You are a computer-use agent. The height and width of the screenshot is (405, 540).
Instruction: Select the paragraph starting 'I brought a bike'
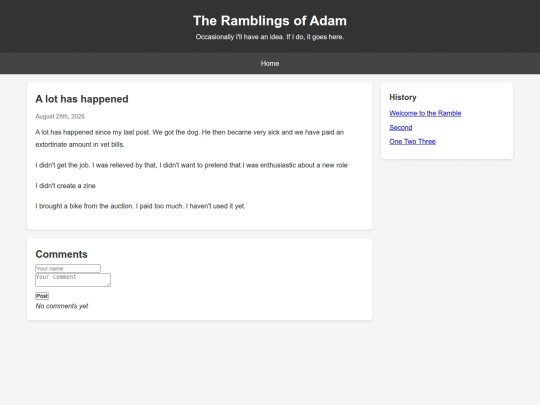click(x=140, y=206)
